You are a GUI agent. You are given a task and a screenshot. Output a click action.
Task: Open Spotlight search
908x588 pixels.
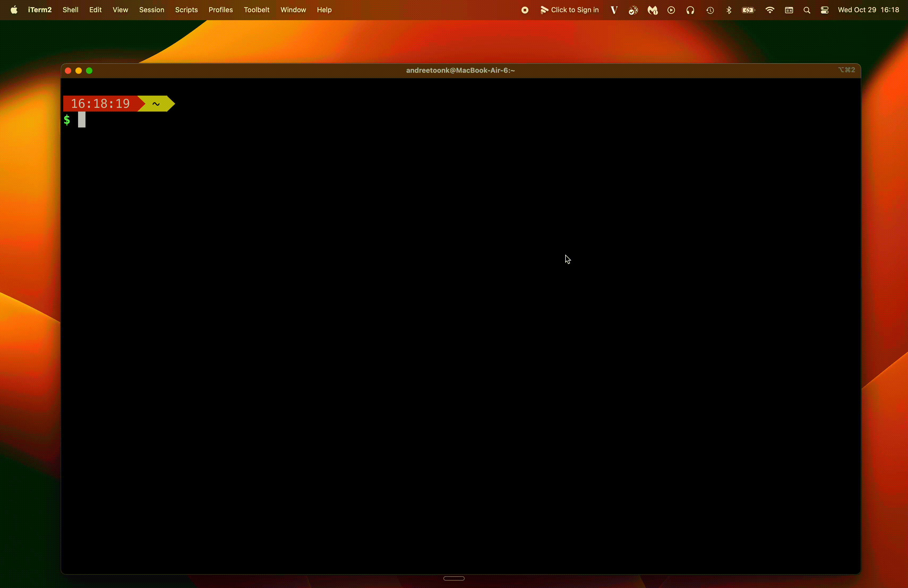[807, 10]
